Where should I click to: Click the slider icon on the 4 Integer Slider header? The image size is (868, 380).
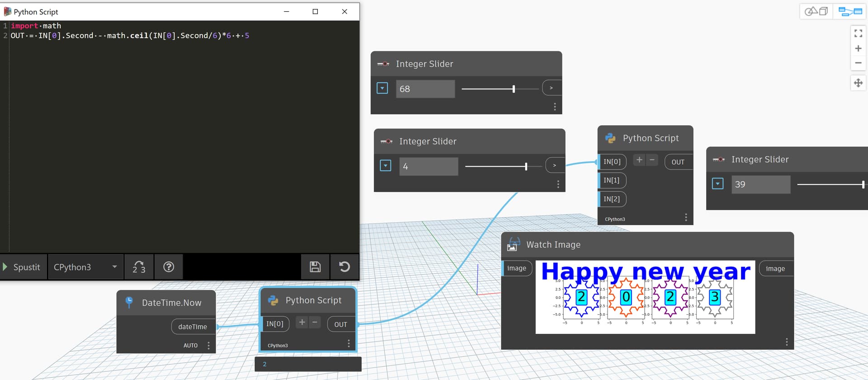(x=387, y=141)
